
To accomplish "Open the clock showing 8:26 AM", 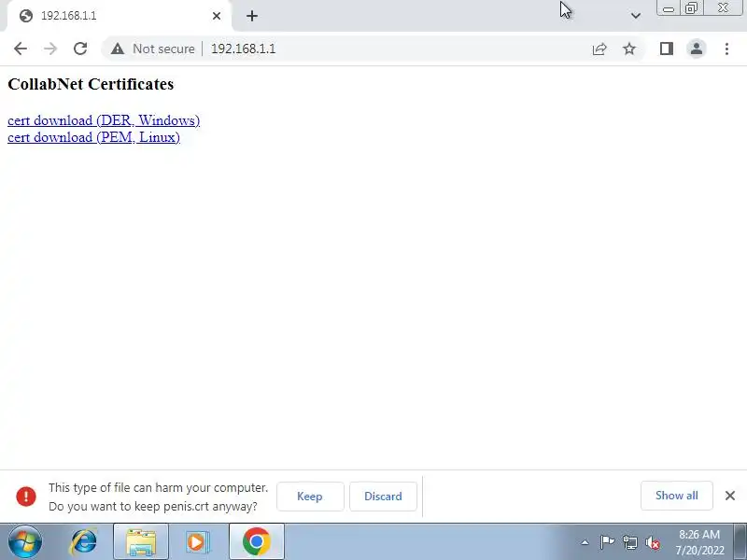I will point(699,542).
